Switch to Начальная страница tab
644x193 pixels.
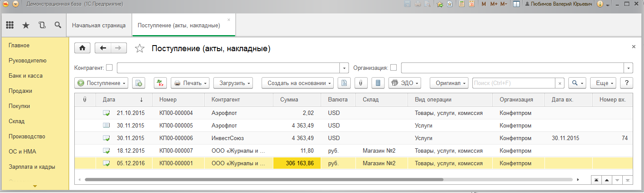(x=99, y=26)
